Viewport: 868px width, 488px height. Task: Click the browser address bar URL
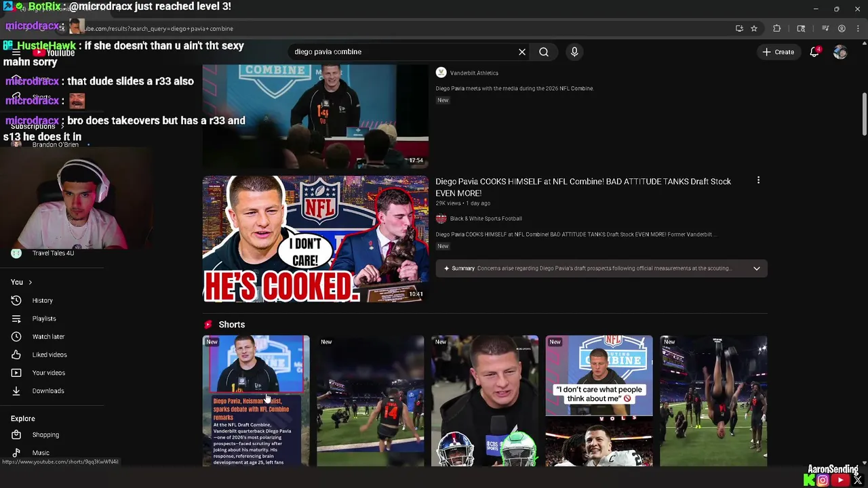(x=158, y=28)
